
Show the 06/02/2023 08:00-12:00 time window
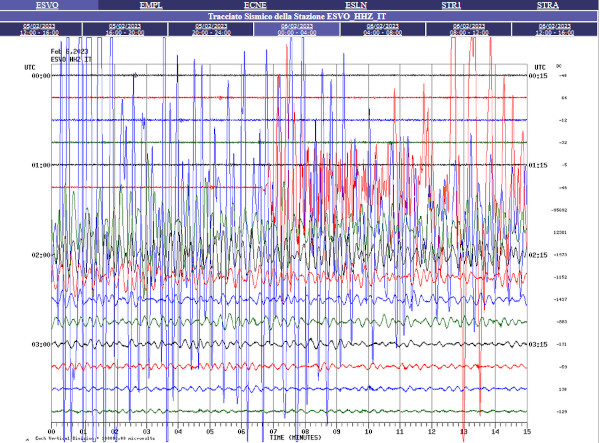point(468,30)
